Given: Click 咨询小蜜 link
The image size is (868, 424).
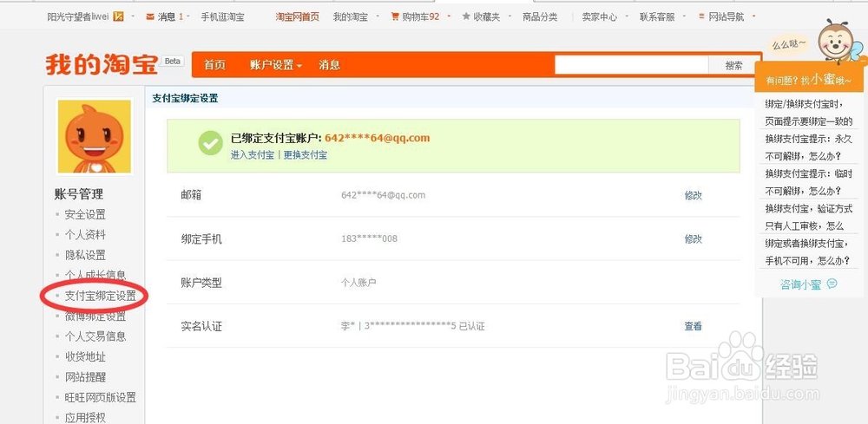Looking at the screenshot, I should coord(800,284).
